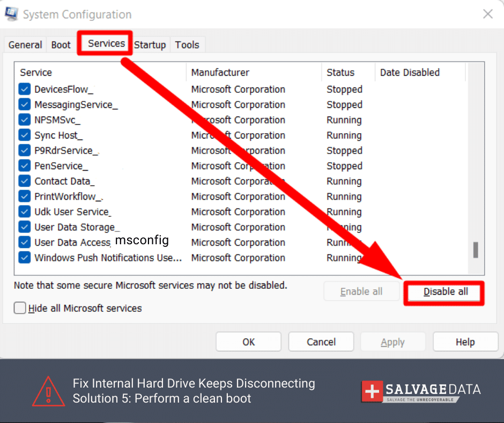504x423 pixels.
Task: Click the OK button
Action: [x=248, y=342]
